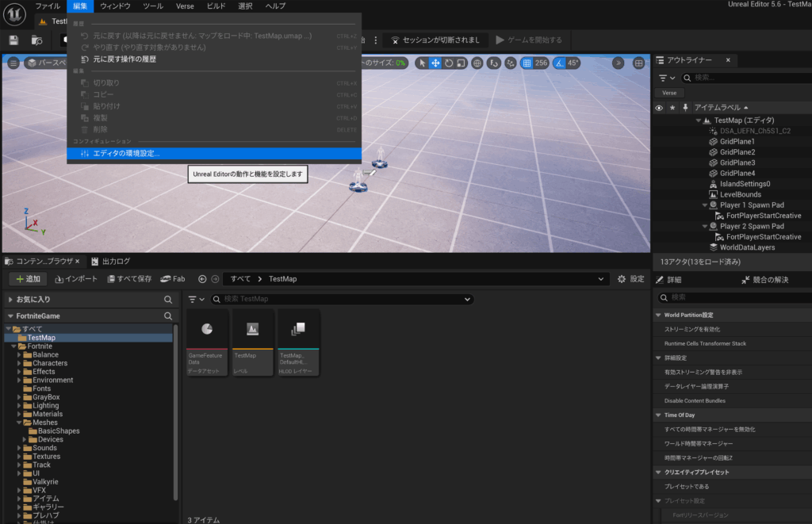Click the Outliner star favorites column icon
Screen dimensions: 812x524
(x=672, y=108)
